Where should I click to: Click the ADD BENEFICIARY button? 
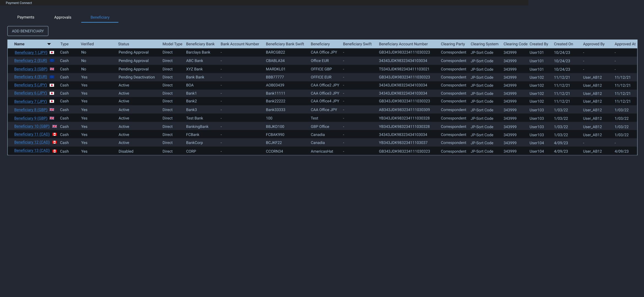coord(28,31)
